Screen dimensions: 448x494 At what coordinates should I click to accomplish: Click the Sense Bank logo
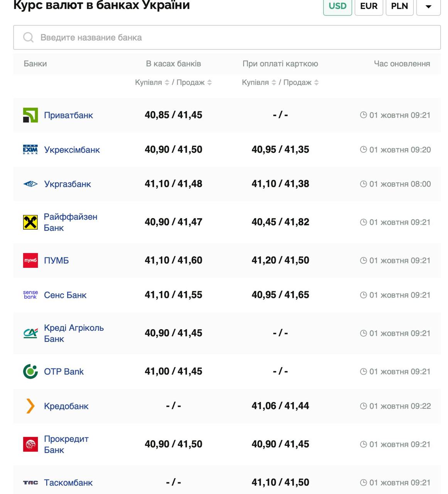point(30,295)
